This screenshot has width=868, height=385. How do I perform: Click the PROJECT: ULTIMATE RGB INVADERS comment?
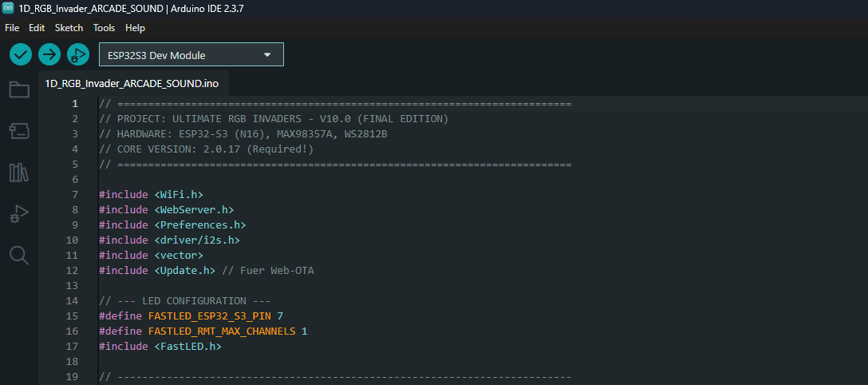tap(274, 119)
